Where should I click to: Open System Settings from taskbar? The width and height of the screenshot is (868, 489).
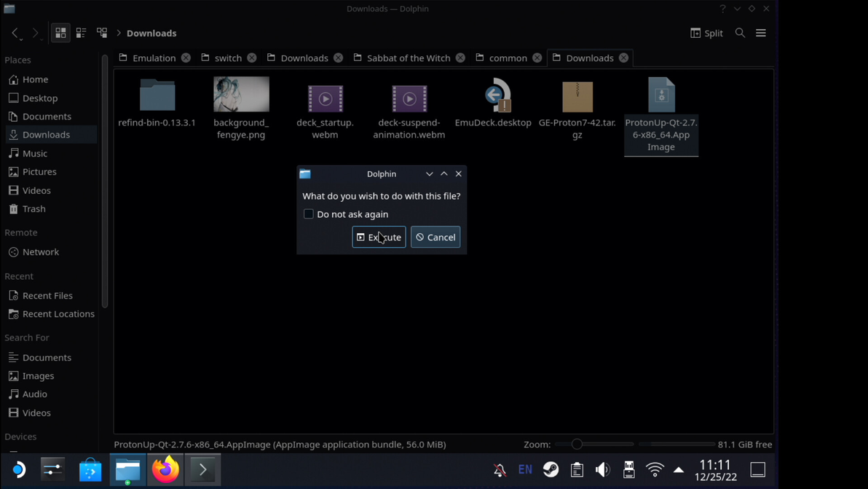pyautogui.click(x=53, y=470)
